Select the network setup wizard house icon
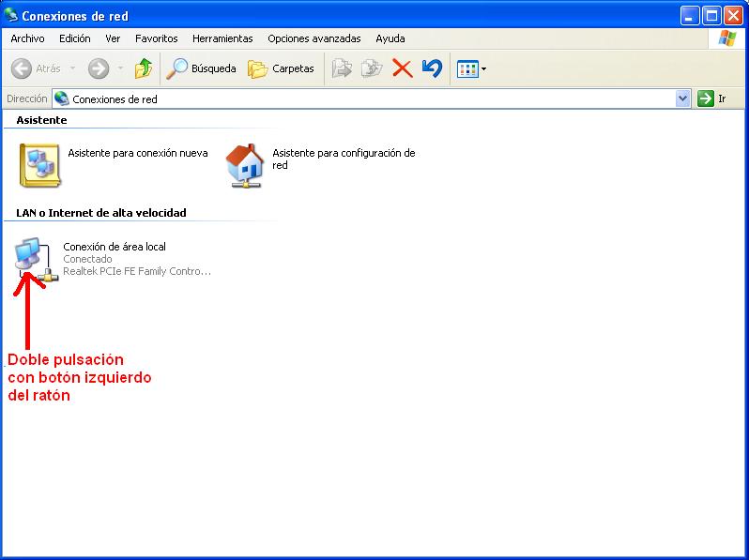This screenshot has width=749, height=560. tap(245, 165)
